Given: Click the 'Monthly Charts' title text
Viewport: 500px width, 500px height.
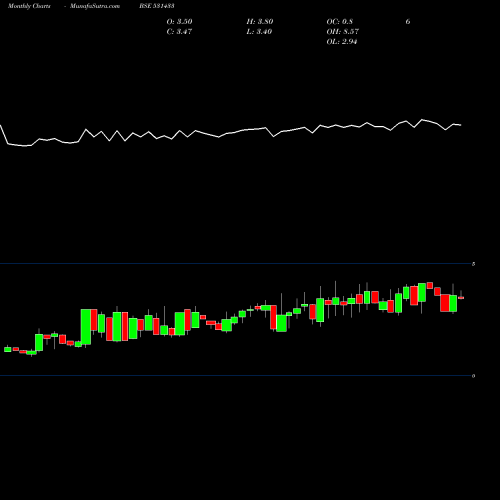Looking at the screenshot, I should tap(29, 6).
